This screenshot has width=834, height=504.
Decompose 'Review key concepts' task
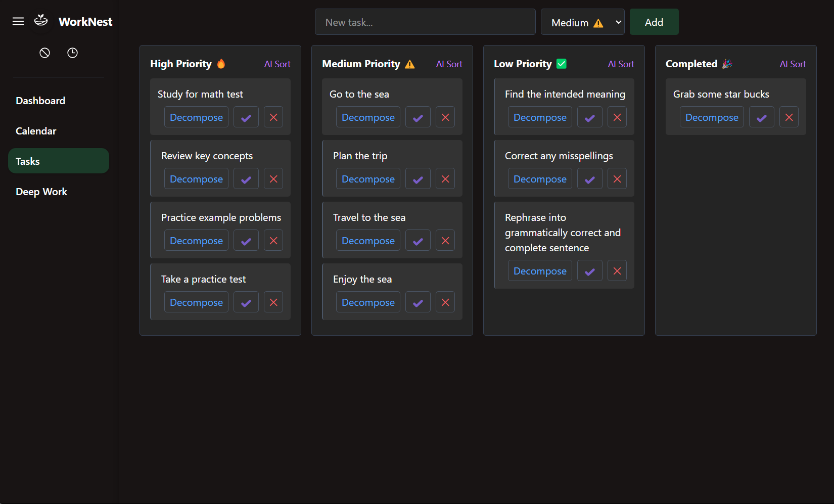(x=196, y=179)
